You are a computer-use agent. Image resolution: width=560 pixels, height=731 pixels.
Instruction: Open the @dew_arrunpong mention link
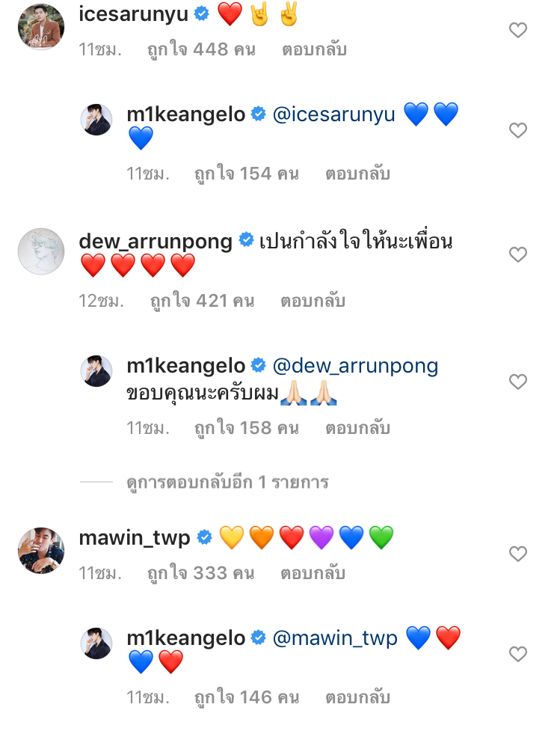tap(355, 367)
